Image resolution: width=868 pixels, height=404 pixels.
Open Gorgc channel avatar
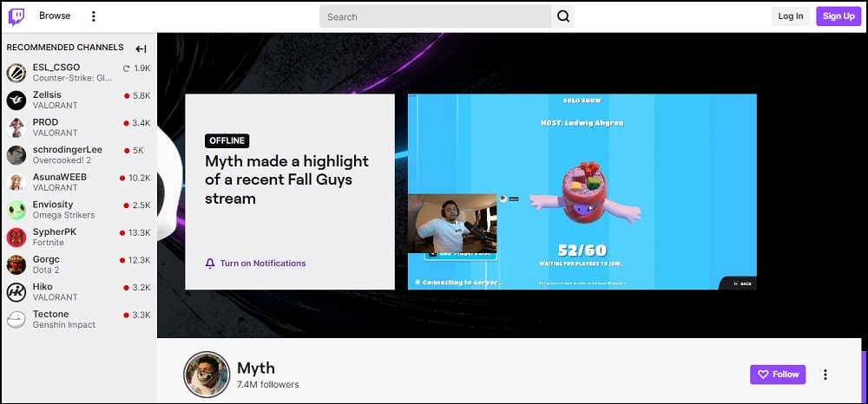[x=16, y=264]
